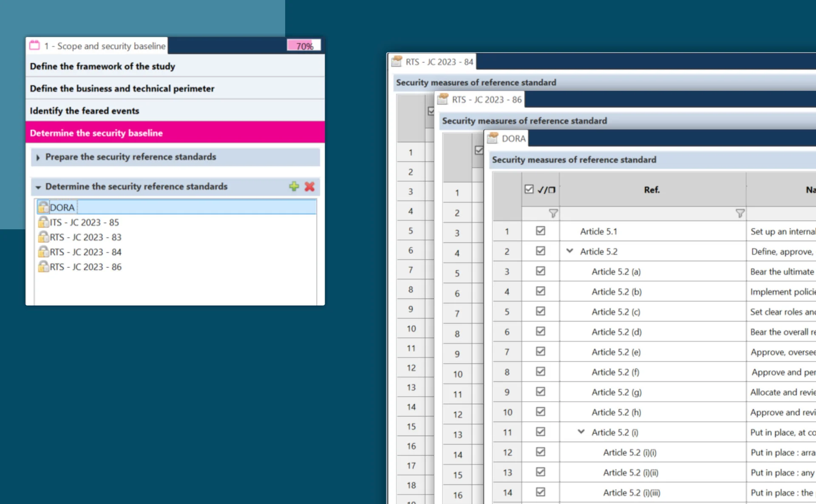Uncheck the Article 5.2 (i)(ii) checkbox
This screenshot has height=504, width=816.
541,472
